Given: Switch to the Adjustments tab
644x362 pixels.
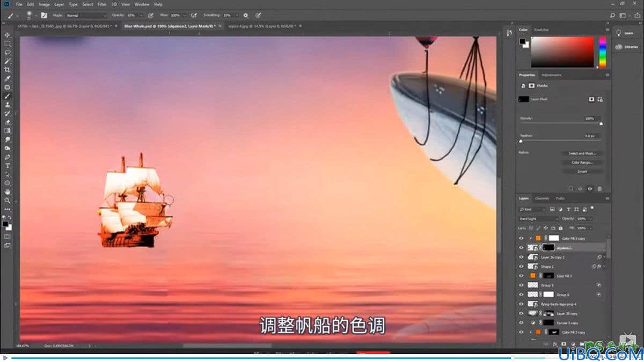Looking at the screenshot, I should coord(552,75).
